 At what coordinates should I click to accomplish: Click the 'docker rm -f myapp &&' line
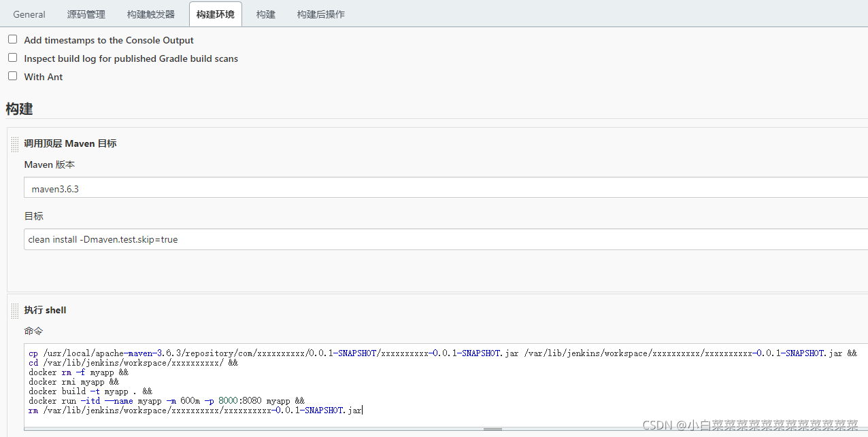click(x=78, y=372)
